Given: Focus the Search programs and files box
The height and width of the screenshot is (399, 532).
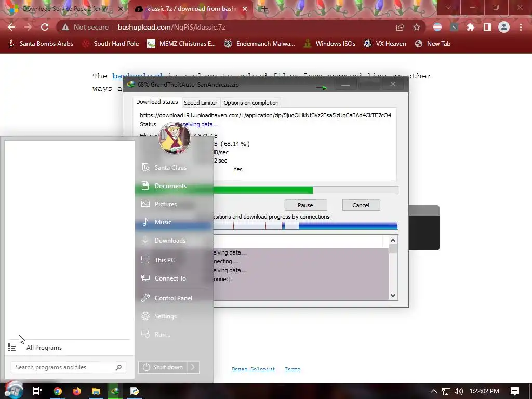Looking at the screenshot, I should (x=69, y=367).
